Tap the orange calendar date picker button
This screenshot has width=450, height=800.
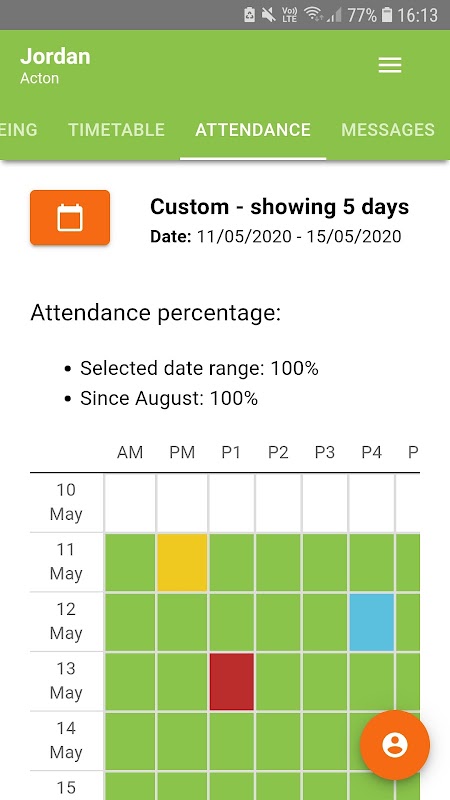pyautogui.click(x=70, y=217)
